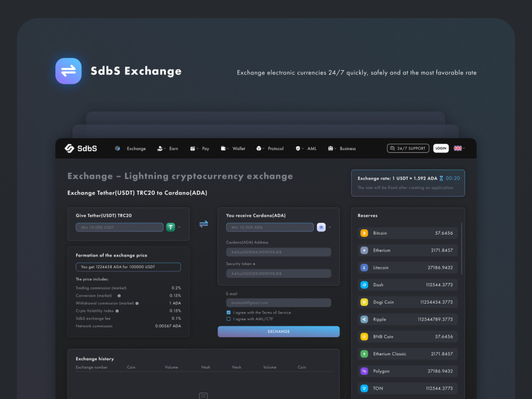
Task: Open the Exchange menu item
Action: point(136,148)
